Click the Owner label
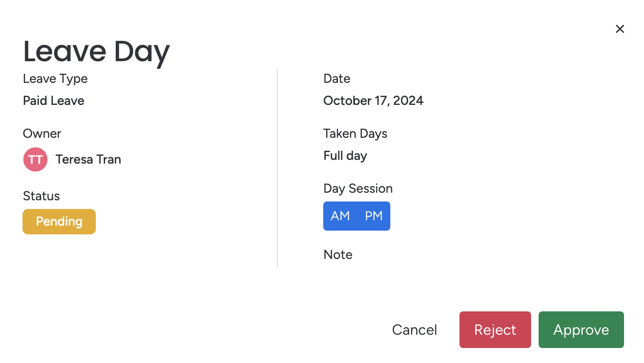644x363 pixels. (x=42, y=134)
